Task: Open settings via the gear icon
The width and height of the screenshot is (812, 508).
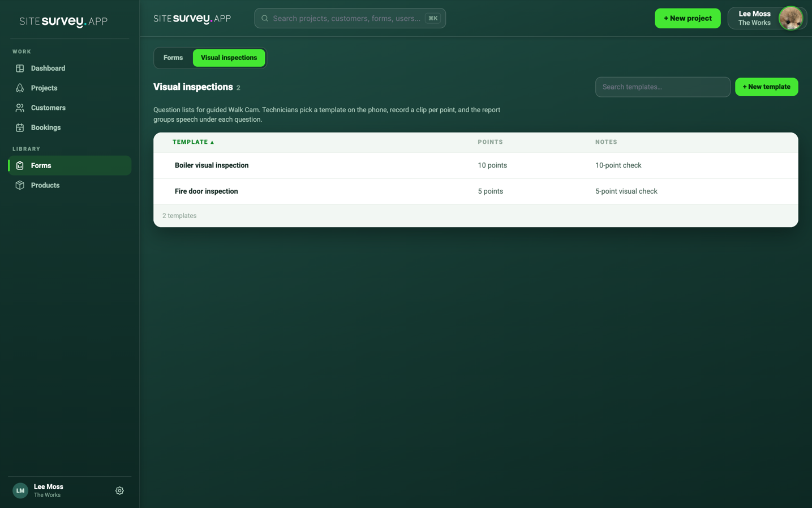Action: click(x=119, y=490)
